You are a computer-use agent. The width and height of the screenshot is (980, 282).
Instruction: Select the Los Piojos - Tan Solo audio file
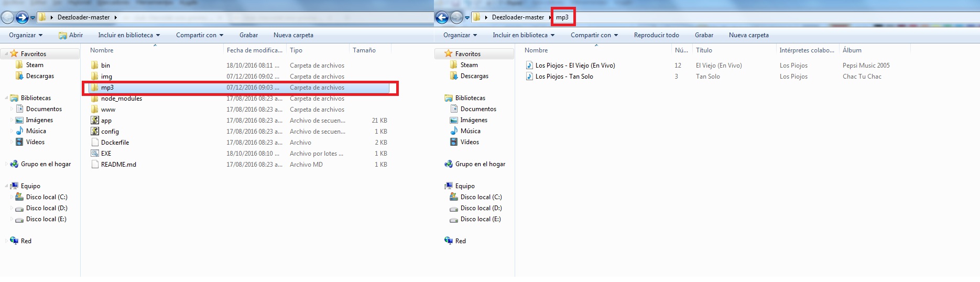coord(564,77)
